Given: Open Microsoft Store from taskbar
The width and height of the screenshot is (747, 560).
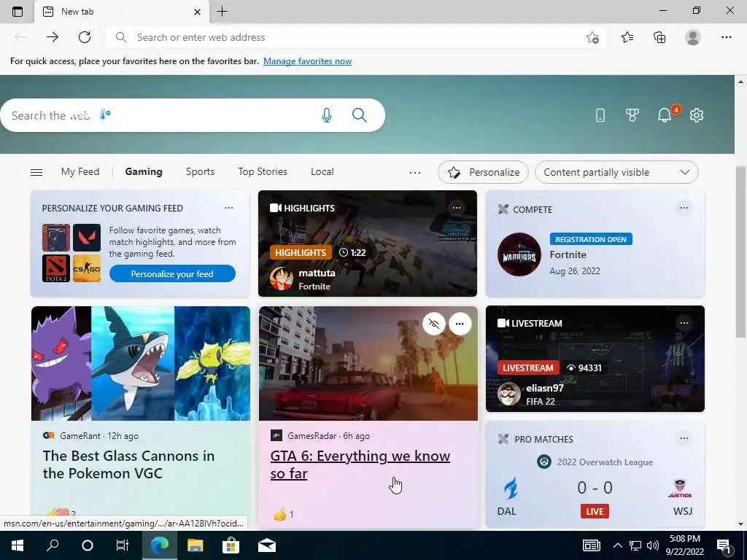Looking at the screenshot, I should (231, 545).
